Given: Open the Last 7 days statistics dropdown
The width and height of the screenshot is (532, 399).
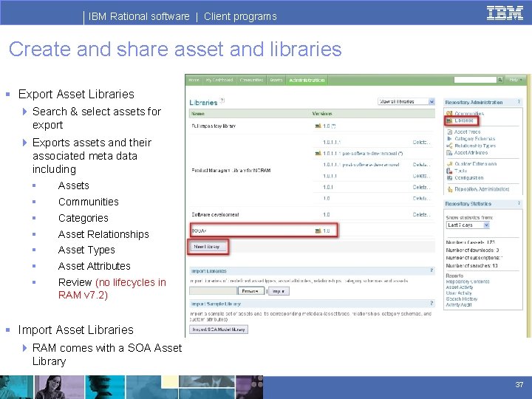Looking at the screenshot, I should coord(468,225).
